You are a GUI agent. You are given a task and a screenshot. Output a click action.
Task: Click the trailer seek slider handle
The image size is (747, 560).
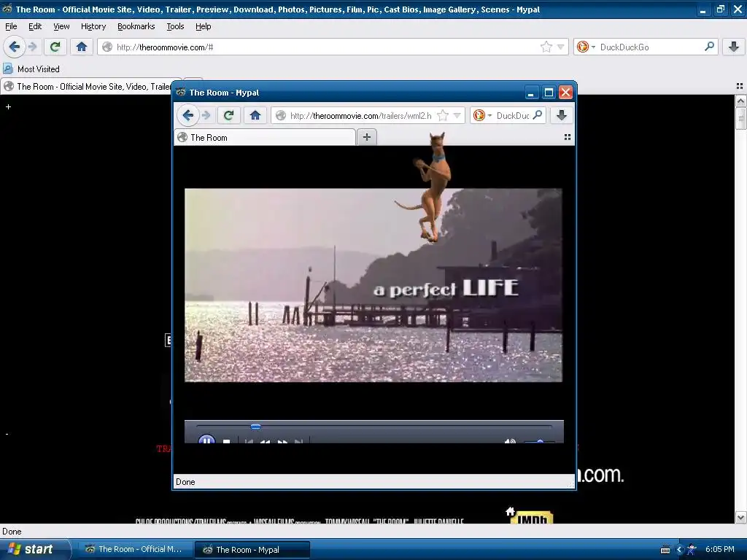[x=255, y=427]
